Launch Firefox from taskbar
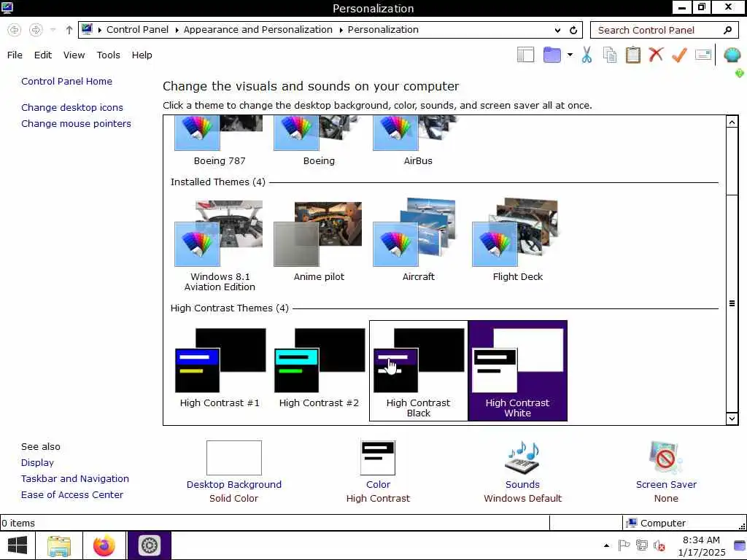 point(104,545)
